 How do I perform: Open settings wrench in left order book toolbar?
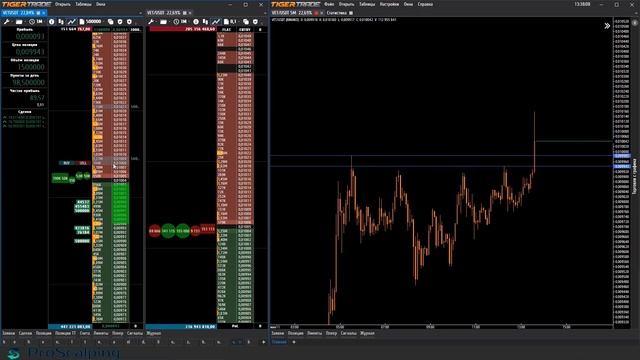click(7, 22)
